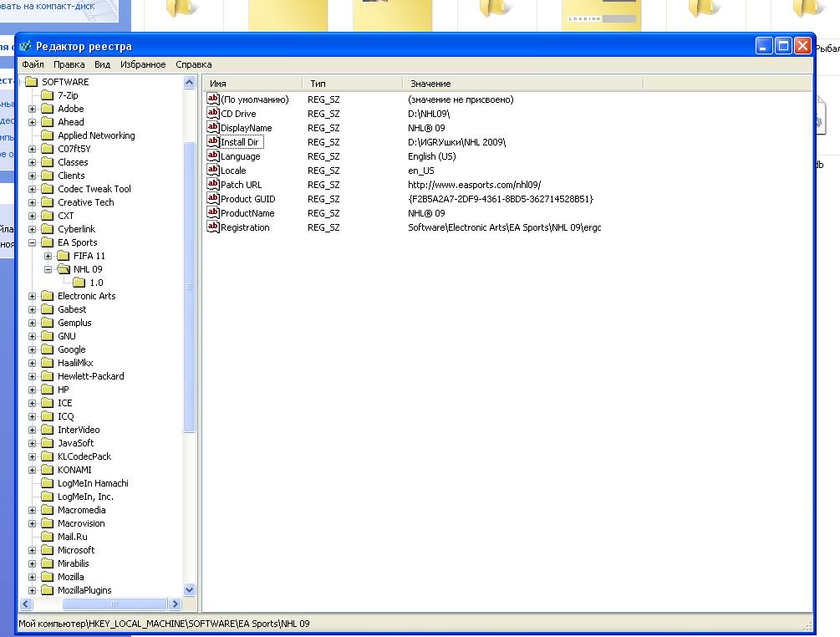Click the Product GUID value icon
This screenshot has width=840, height=637.
[x=212, y=199]
